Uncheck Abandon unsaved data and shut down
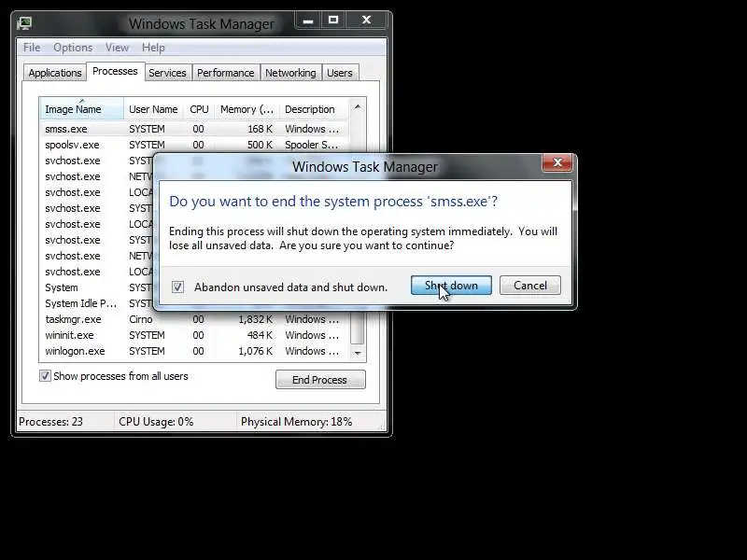The image size is (747, 560). (177, 287)
